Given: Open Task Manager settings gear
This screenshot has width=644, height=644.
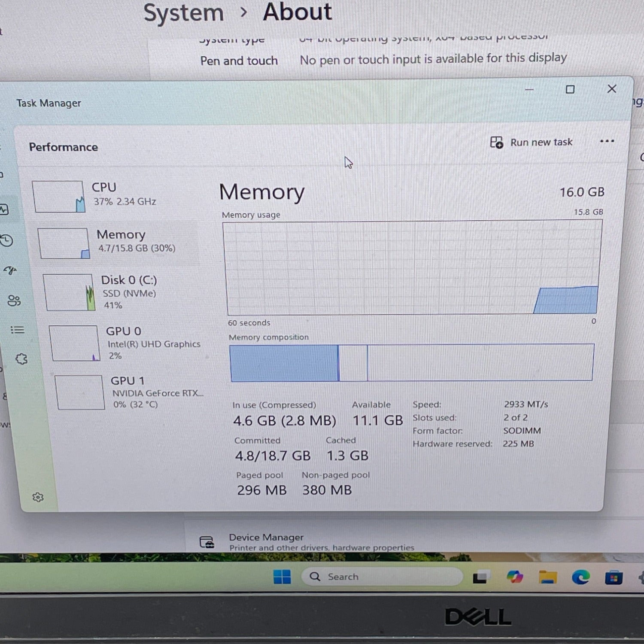Looking at the screenshot, I should pyautogui.click(x=38, y=497).
